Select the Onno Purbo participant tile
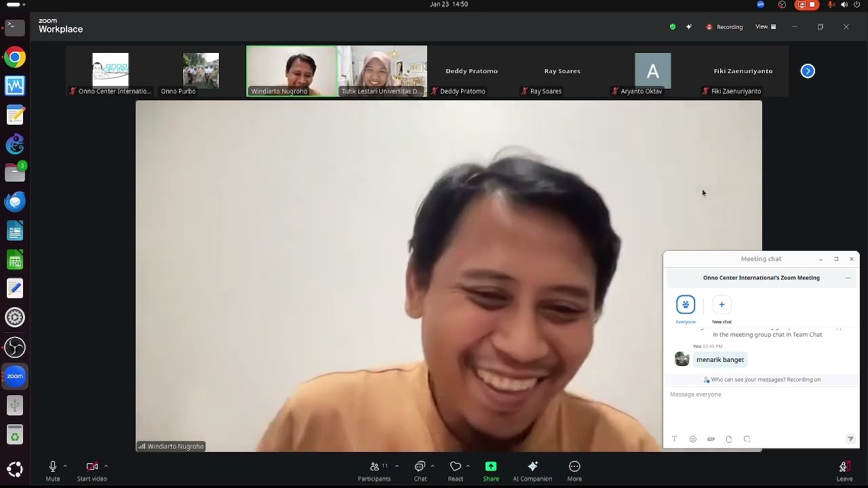The height and width of the screenshot is (488, 868). coord(201,71)
